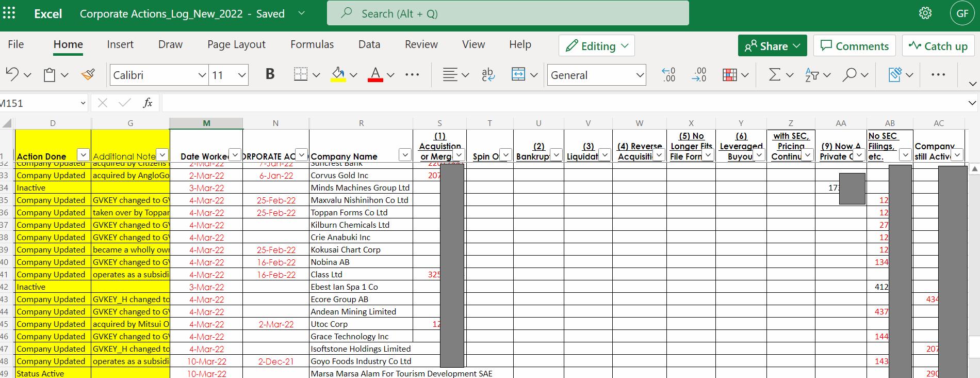Open the Page Layout tab

point(236,44)
